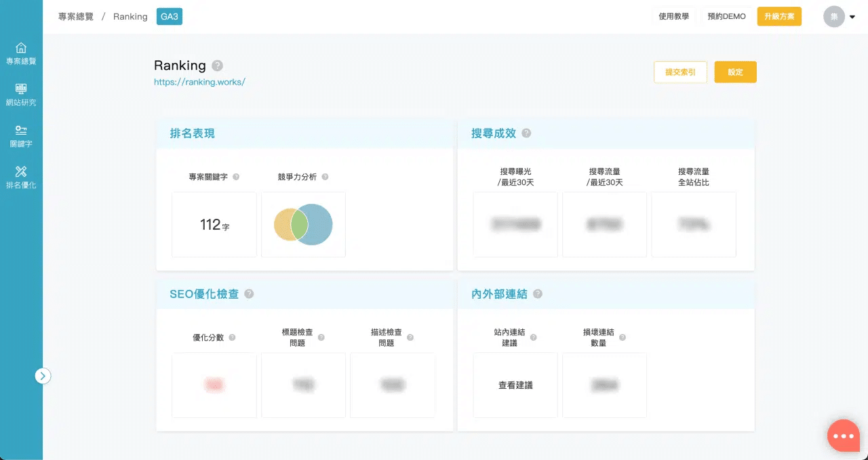
Task: Go to 專案總覽 breadcrumb
Action: (76, 16)
